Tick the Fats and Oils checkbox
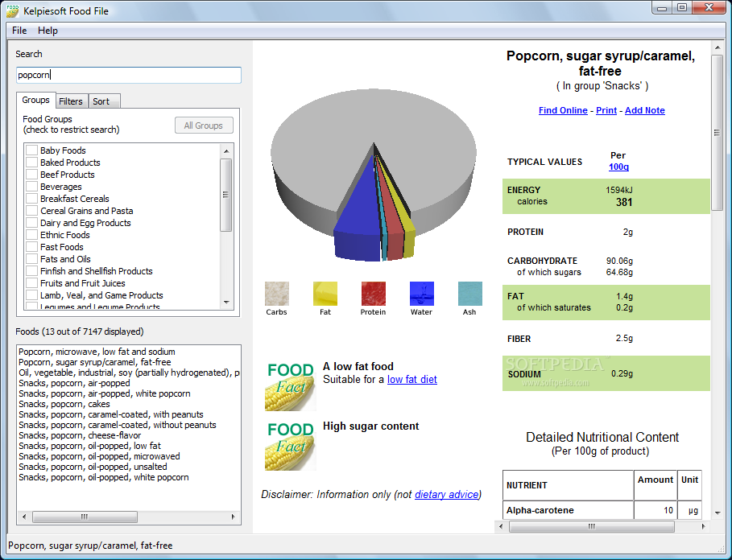The height and width of the screenshot is (560, 732). pyautogui.click(x=31, y=259)
